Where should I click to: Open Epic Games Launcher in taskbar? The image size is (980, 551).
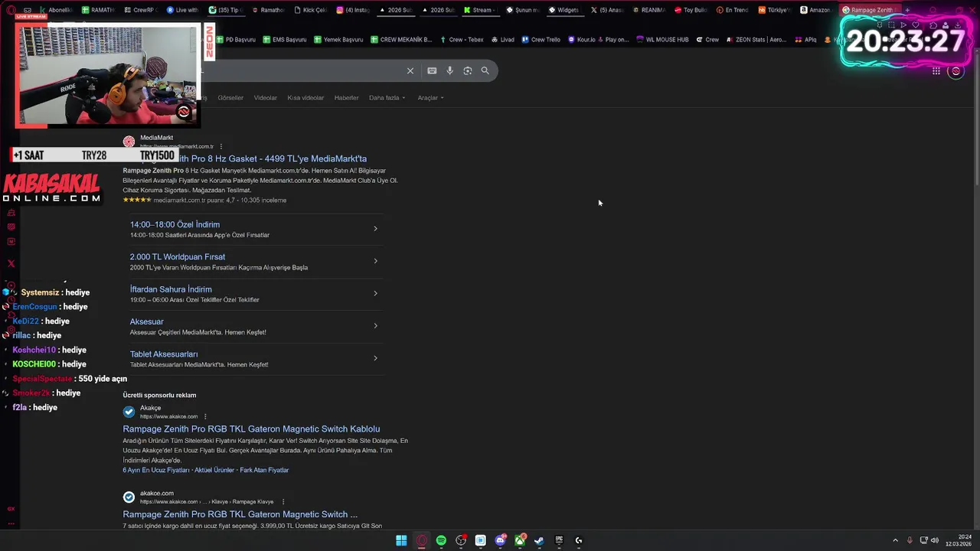[x=559, y=540]
